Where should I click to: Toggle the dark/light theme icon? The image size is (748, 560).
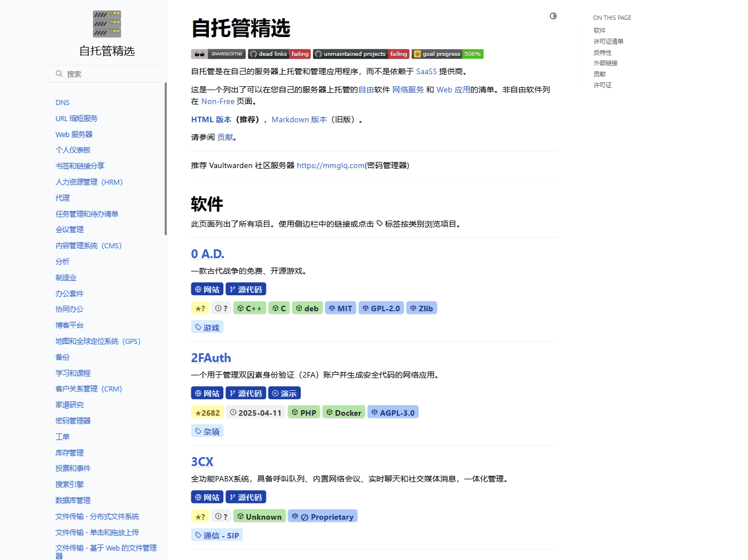coord(553,16)
